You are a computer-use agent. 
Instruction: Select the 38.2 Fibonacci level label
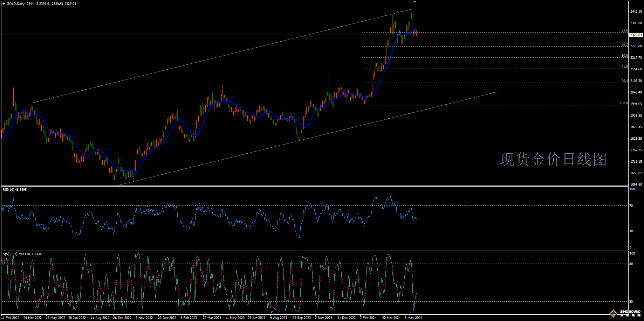coord(624,44)
